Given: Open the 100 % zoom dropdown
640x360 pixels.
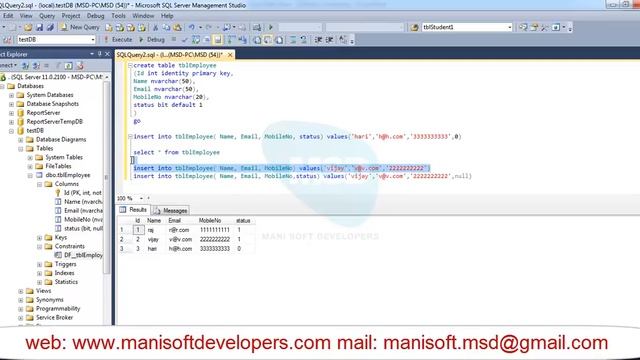Looking at the screenshot, I should pos(141,198).
